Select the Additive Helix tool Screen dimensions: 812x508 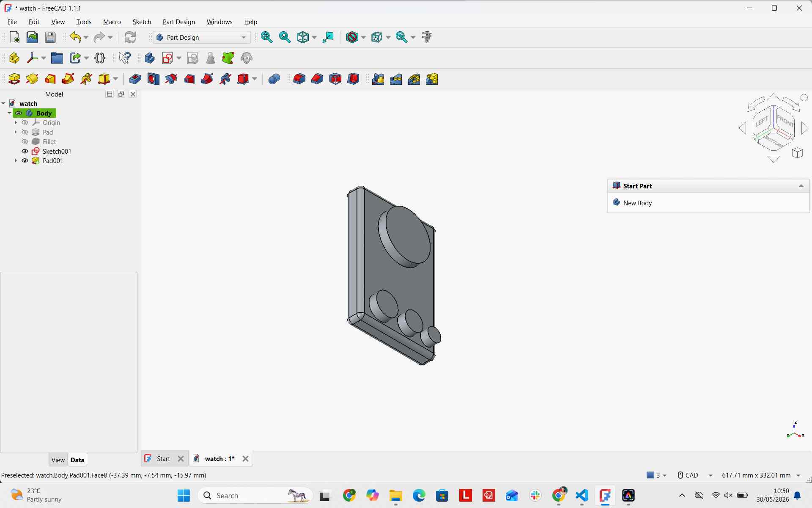(x=86, y=79)
